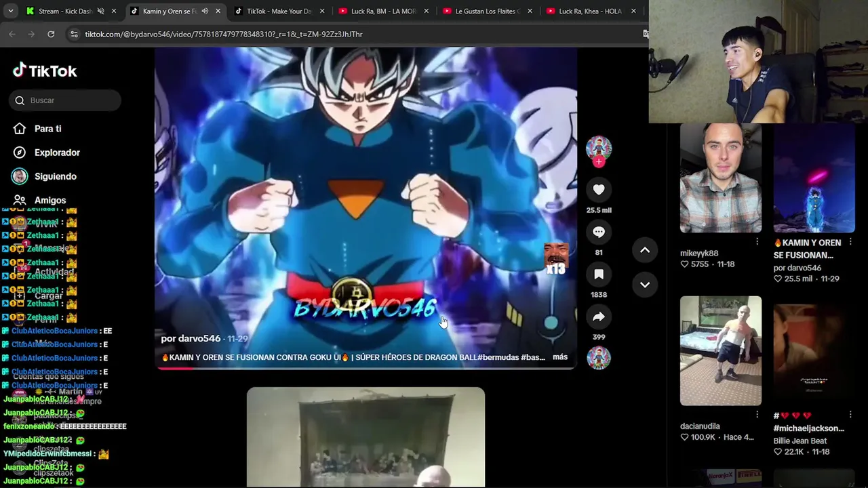Image resolution: width=868 pixels, height=488 pixels.
Task: Open Siguiendo feed in sidebar
Action: (56, 176)
